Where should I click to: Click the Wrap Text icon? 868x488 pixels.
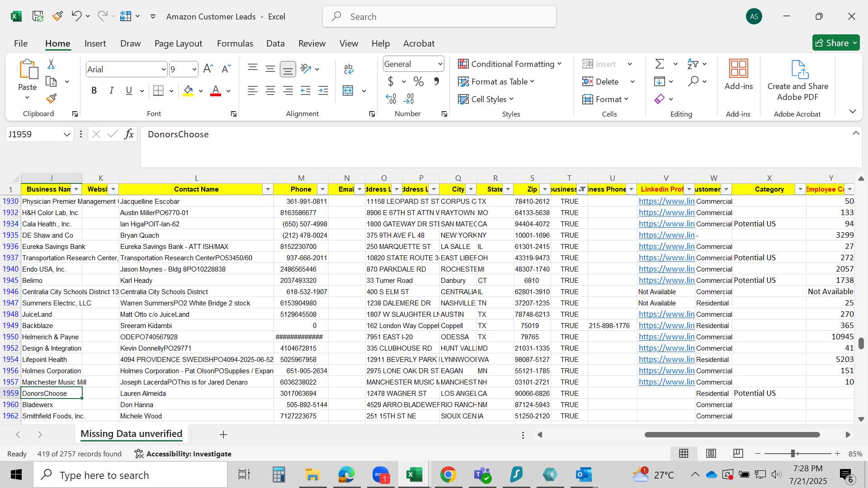pos(349,69)
